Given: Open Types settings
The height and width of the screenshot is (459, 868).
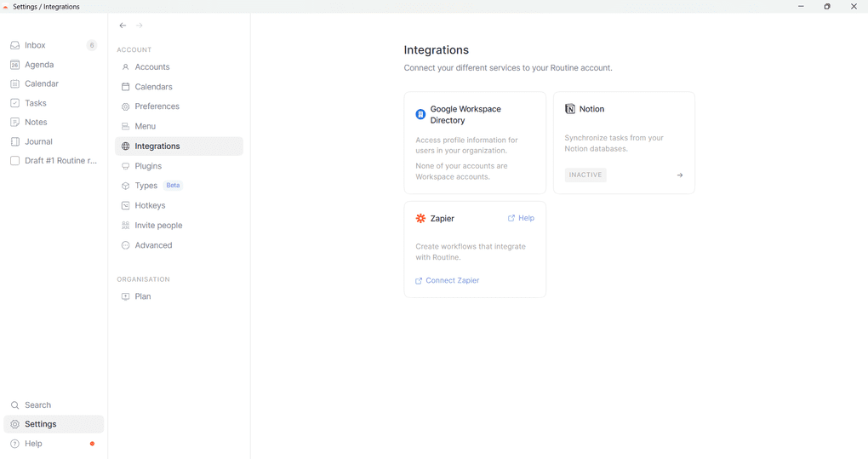Looking at the screenshot, I should pos(179,186).
